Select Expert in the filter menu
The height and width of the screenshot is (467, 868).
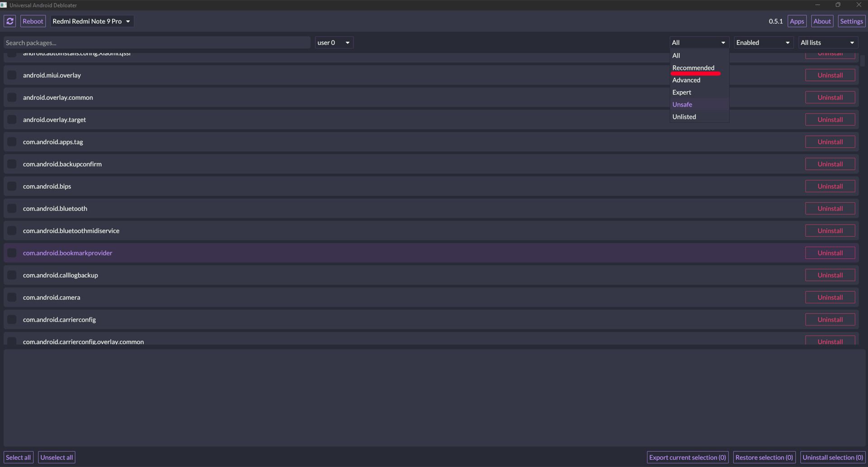[699, 92]
